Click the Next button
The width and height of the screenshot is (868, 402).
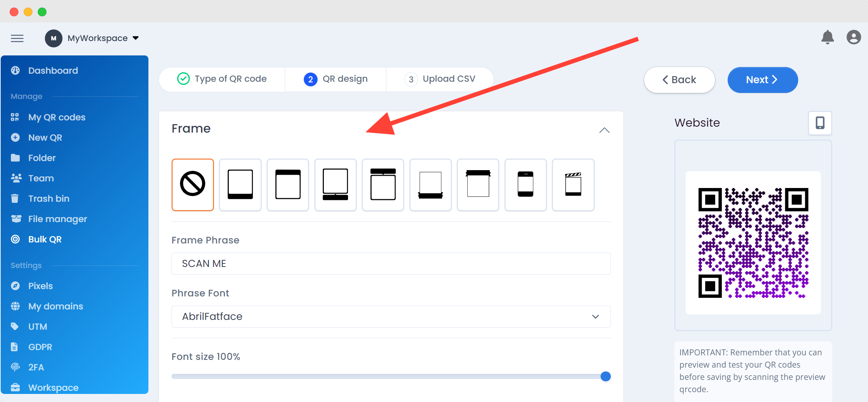762,80
